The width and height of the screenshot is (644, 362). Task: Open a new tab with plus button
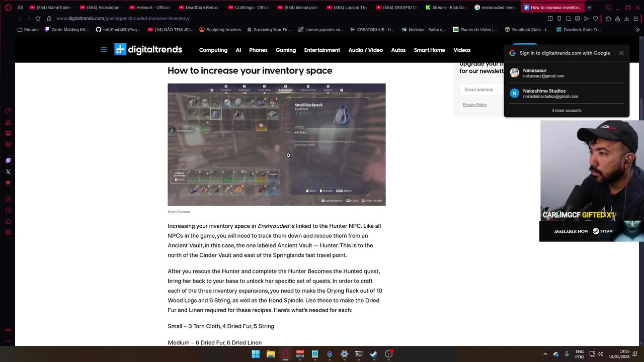(x=589, y=8)
